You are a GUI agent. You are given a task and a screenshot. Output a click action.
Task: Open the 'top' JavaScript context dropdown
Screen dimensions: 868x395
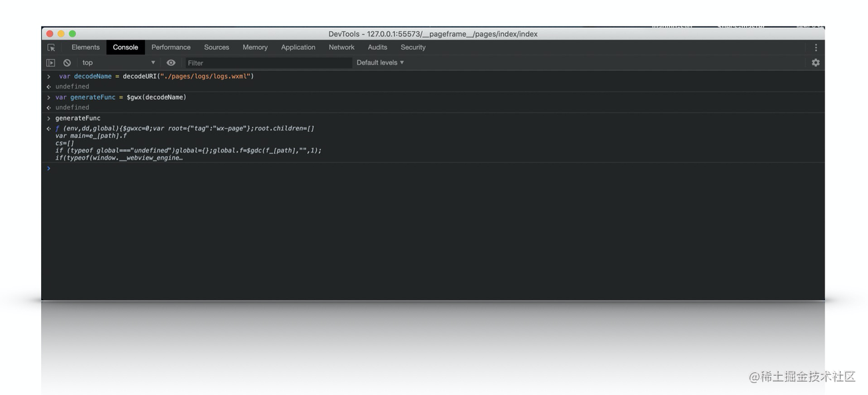coord(118,63)
